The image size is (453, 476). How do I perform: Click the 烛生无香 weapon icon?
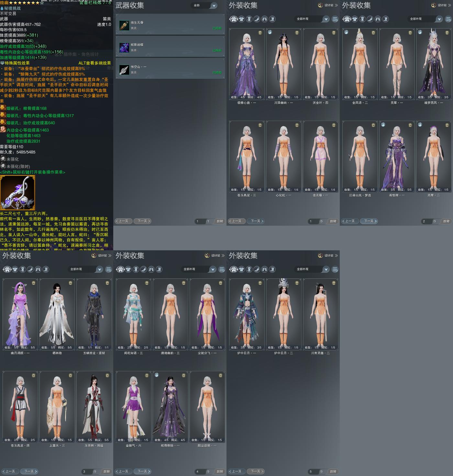pos(124,25)
